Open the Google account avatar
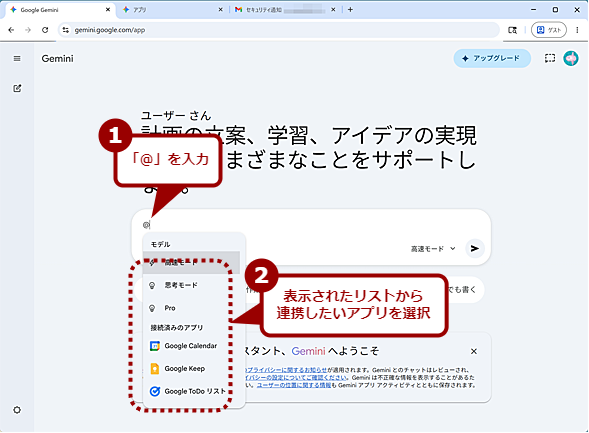 click(571, 58)
